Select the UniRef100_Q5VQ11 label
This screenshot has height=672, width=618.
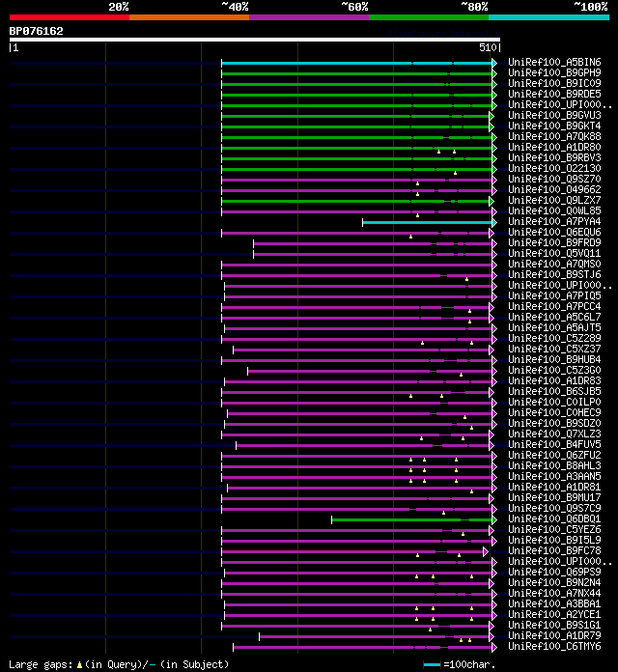(554, 253)
